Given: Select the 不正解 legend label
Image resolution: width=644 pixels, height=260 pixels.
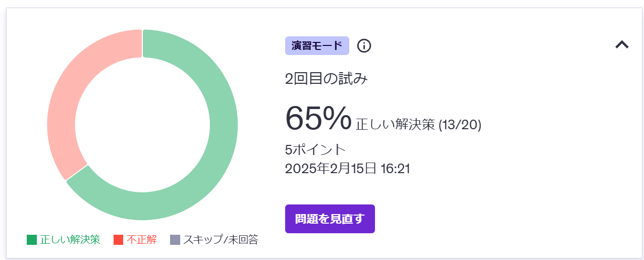Looking at the screenshot, I should coord(142,240).
